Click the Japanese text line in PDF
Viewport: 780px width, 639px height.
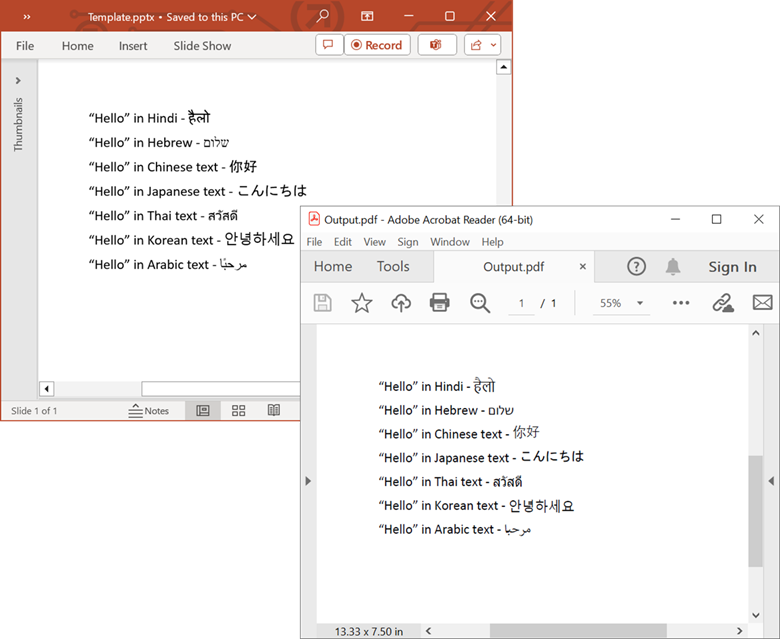click(x=481, y=457)
